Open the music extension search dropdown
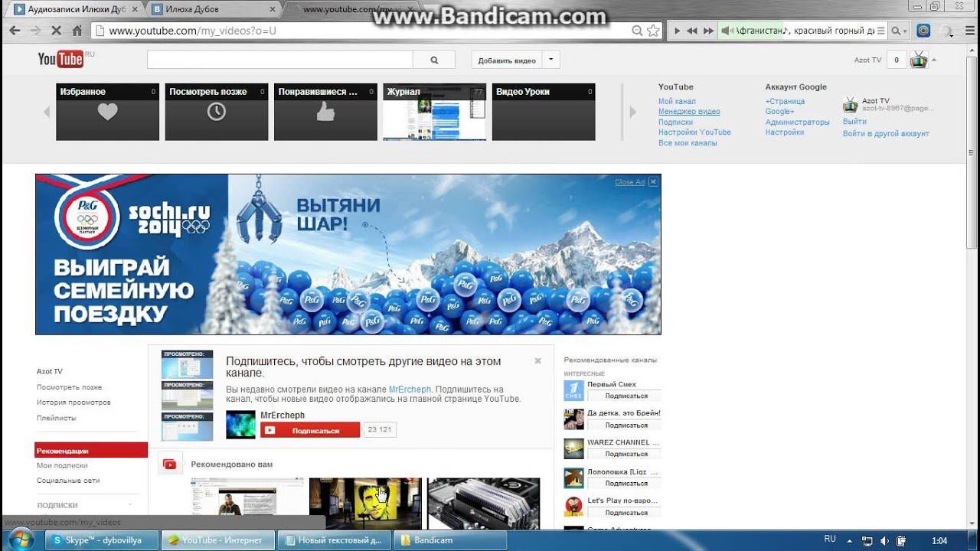The image size is (980, 551). 900,31
